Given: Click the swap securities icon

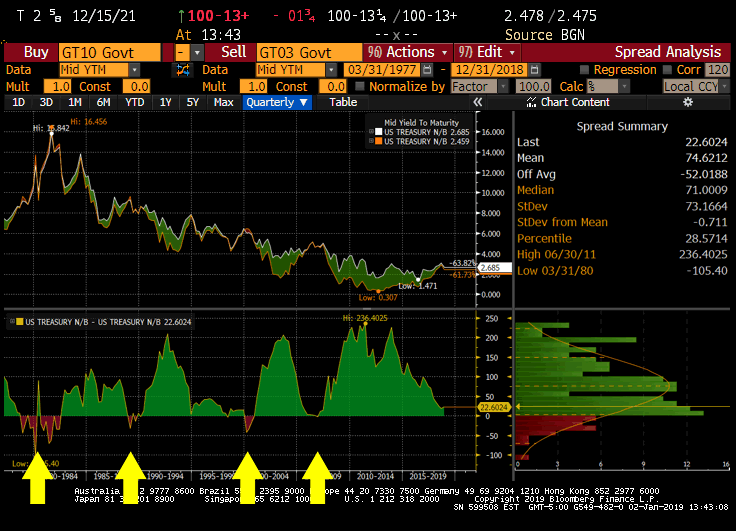Looking at the screenshot, I should [x=183, y=70].
